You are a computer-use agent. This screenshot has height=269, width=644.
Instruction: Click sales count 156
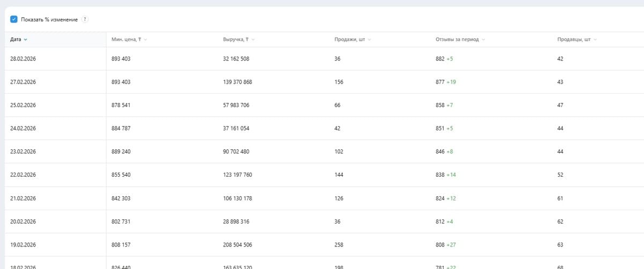click(x=339, y=82)
